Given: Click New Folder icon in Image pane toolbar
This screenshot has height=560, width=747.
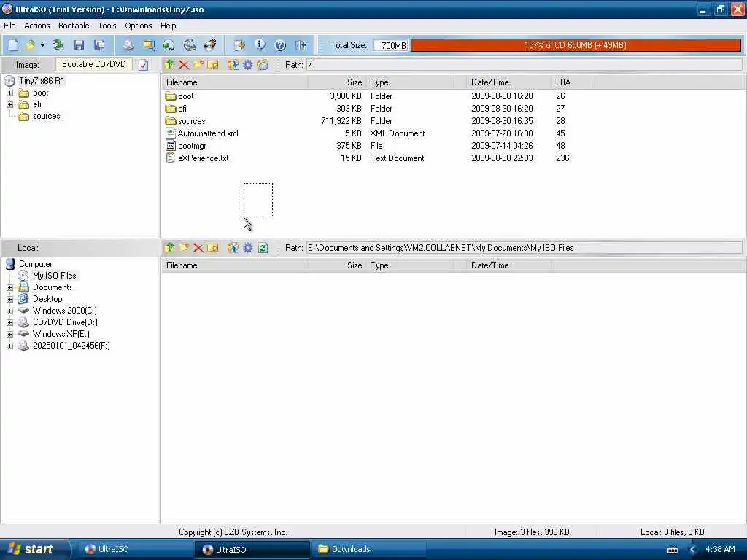Looking at the screenshot, I should pos(198,65).
